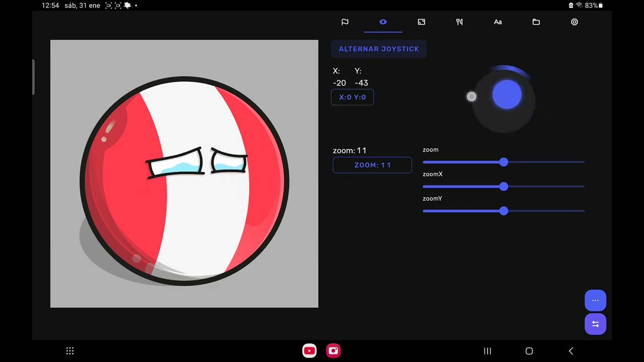Open the Aa text tab
This screenshot has height=362, width=644.
pos(498,22)
